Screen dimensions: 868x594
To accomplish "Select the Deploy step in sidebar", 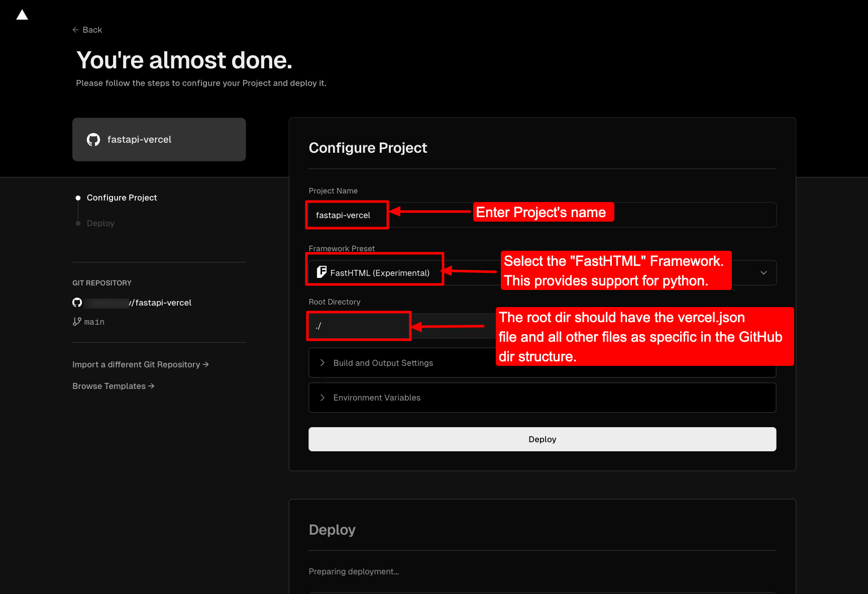I will 100,223.
